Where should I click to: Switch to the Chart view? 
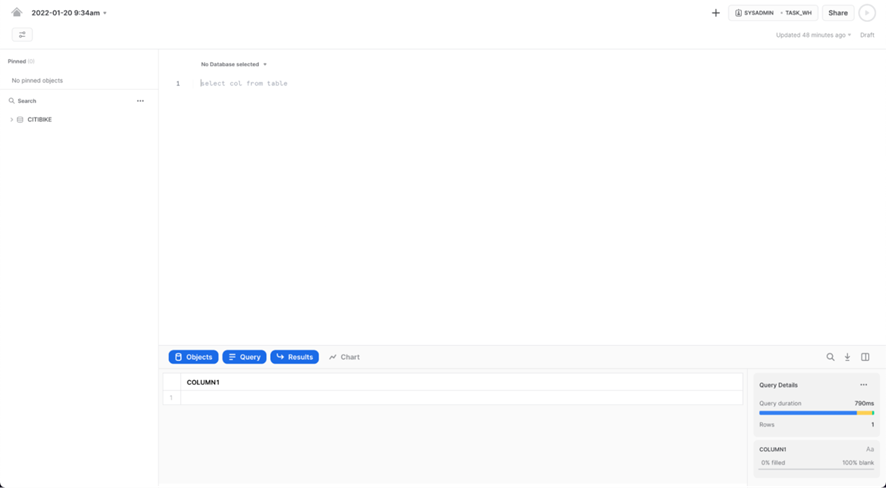click(x=344, y=357)
